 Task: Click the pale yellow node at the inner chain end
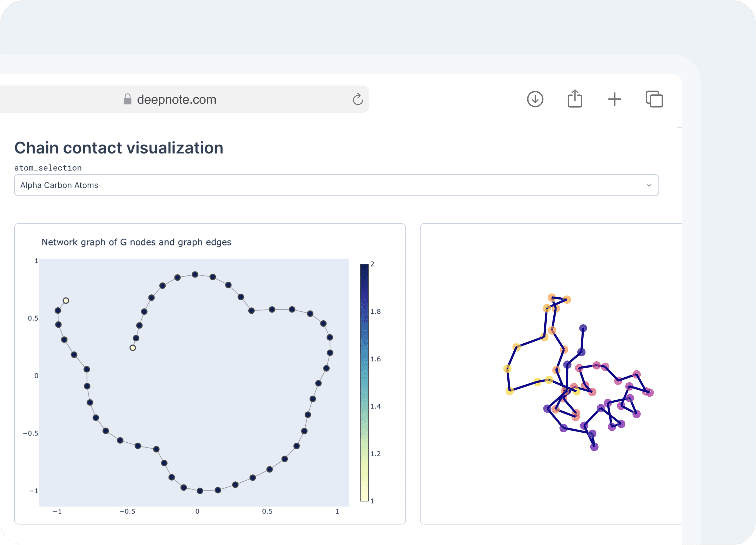pyautogui.click(x=133, y=348)
